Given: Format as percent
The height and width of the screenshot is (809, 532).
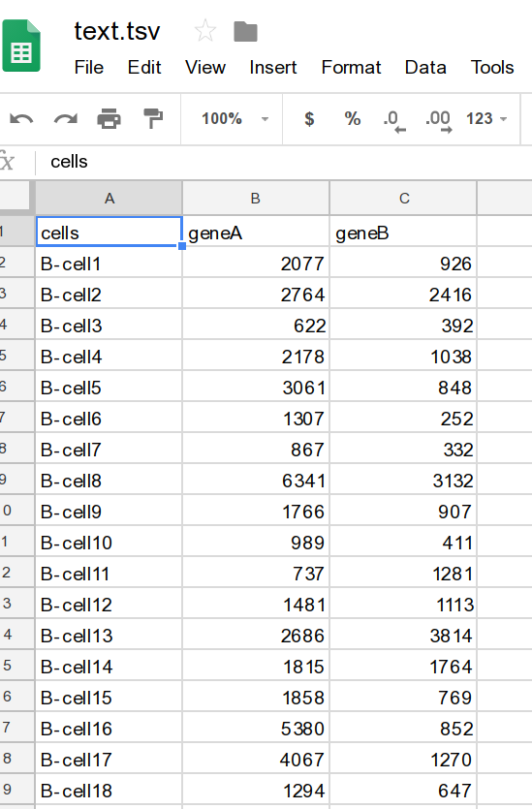Looking at the screenshot, I should click(x=353, y=118).
